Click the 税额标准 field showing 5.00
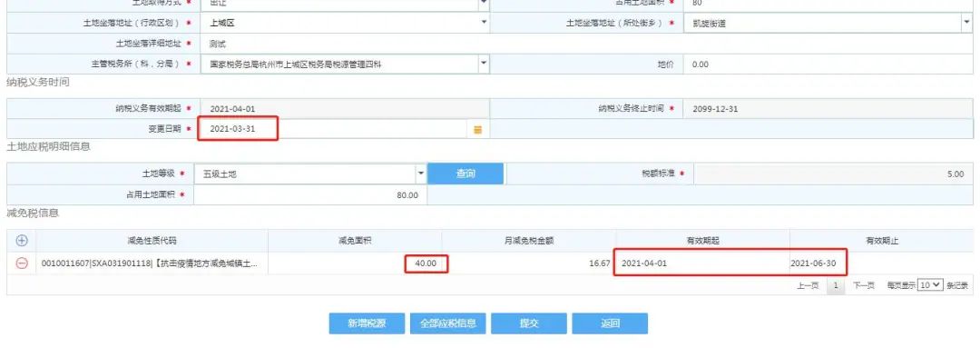The width and height of the screenshot is (980, 348). (833, 174)
